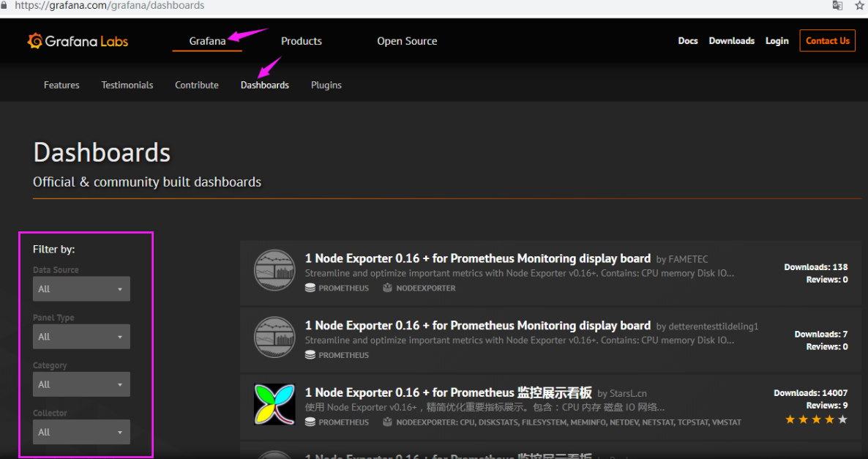Screen dimensions: 868x459
Task: Open the 监控展示看板 dashboard title by StarsL.cn
Action: pos(449,392)
